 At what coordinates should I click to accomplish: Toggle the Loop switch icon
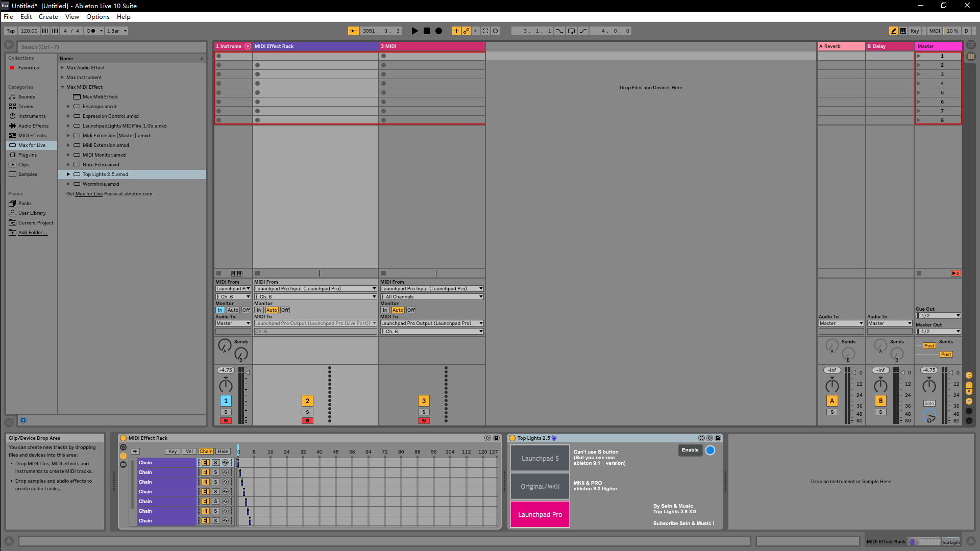pos(571,31)
